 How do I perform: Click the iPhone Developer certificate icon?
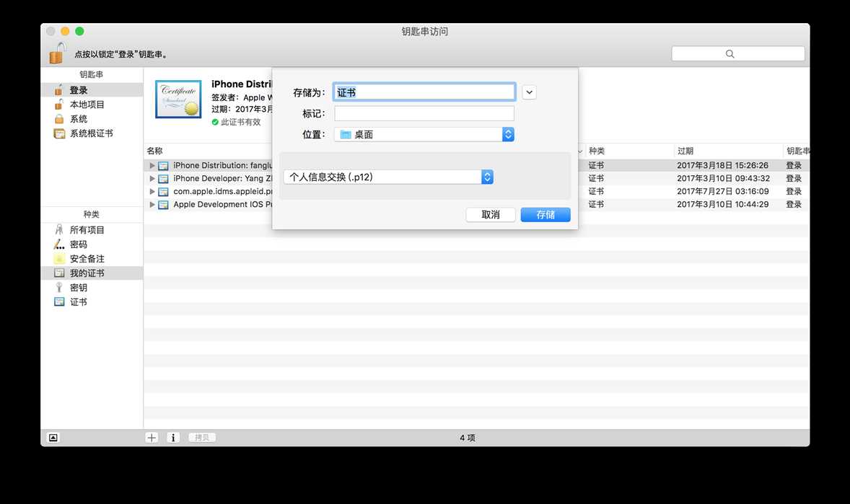pyautogui.click(x=163, y=178)
